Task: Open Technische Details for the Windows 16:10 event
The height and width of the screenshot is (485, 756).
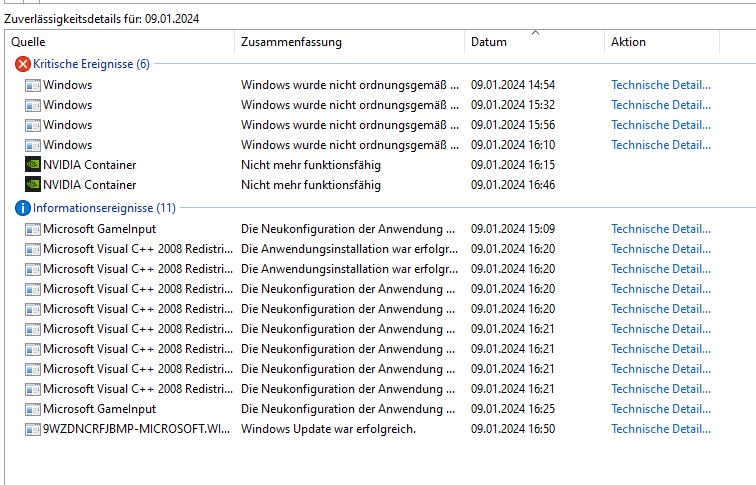Action: (661, 145)
